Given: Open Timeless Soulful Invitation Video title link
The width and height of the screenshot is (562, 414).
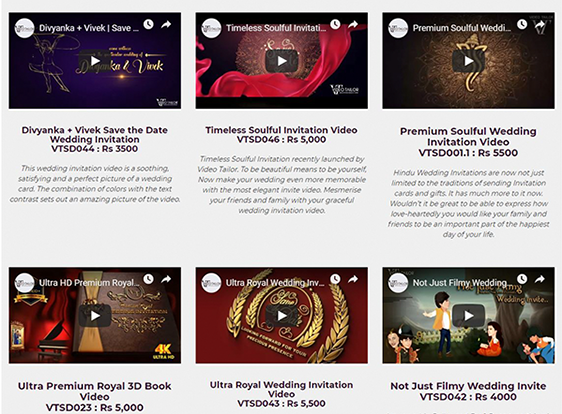Looking at the screenshot, I should [x=281, y=130].
